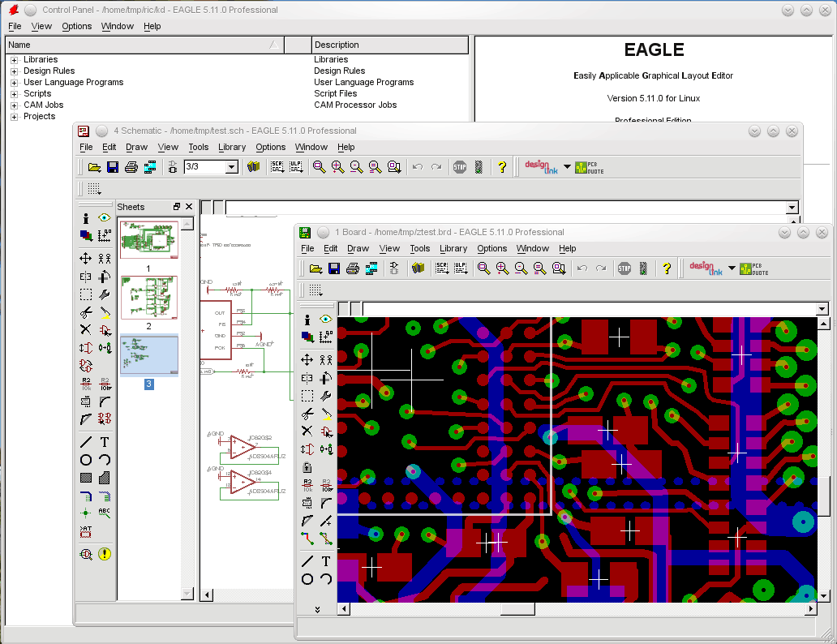Click the Use library icon in the Schematic toolbar
Screen dimensions: 837x644
[x=254, y=167]
